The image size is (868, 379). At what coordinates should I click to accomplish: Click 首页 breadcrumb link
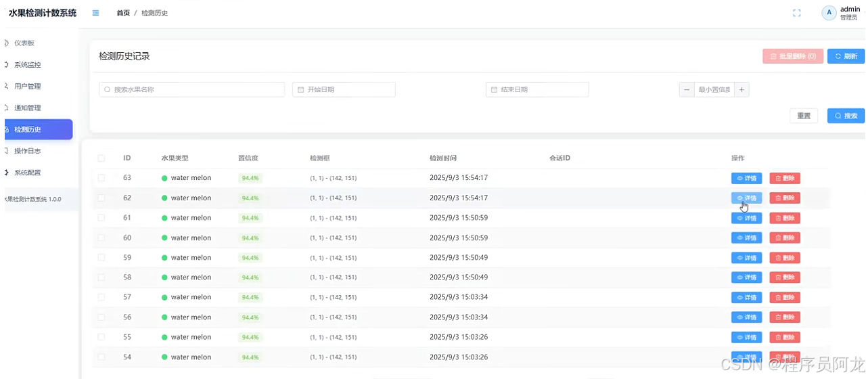click(x=123, y=13)
